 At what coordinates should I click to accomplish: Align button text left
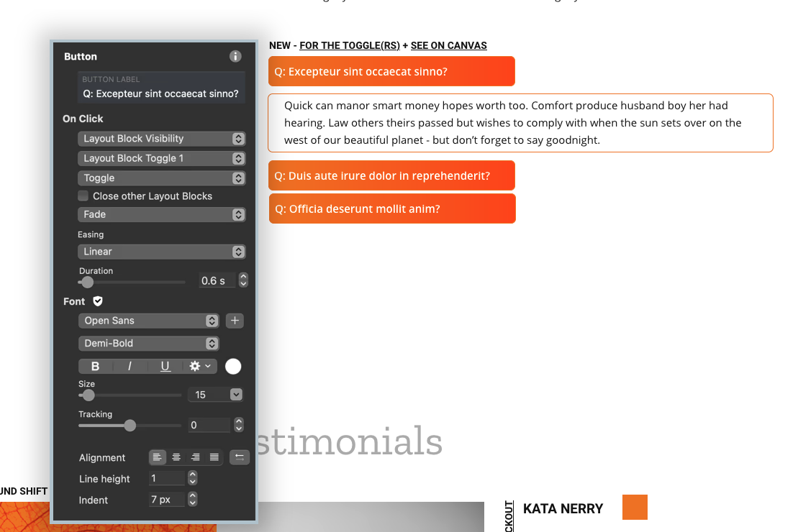(158, 457)
